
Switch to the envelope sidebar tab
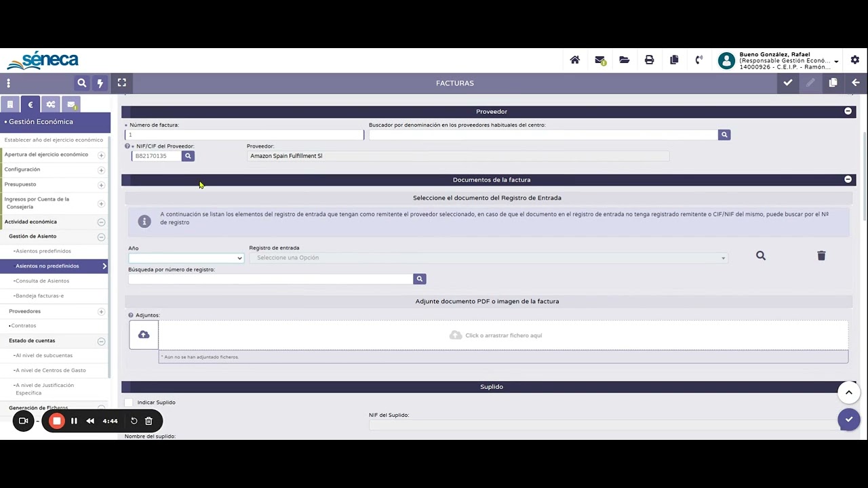click(71, 104)
